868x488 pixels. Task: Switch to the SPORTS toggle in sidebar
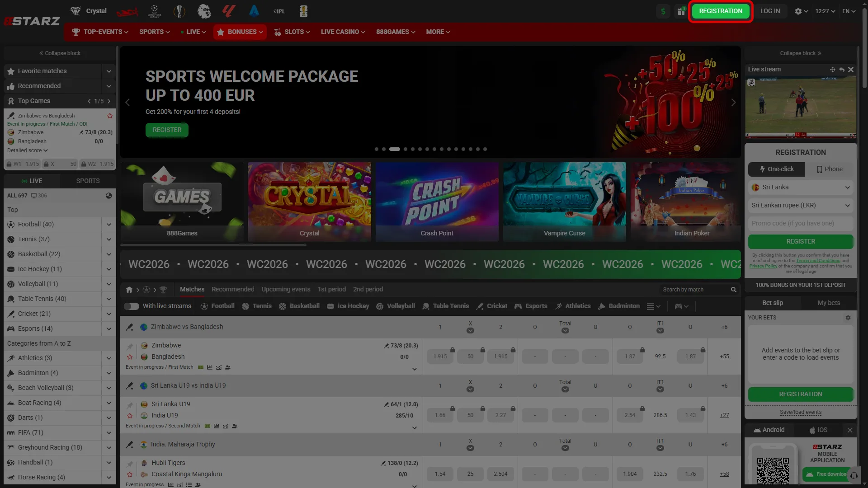88,181
